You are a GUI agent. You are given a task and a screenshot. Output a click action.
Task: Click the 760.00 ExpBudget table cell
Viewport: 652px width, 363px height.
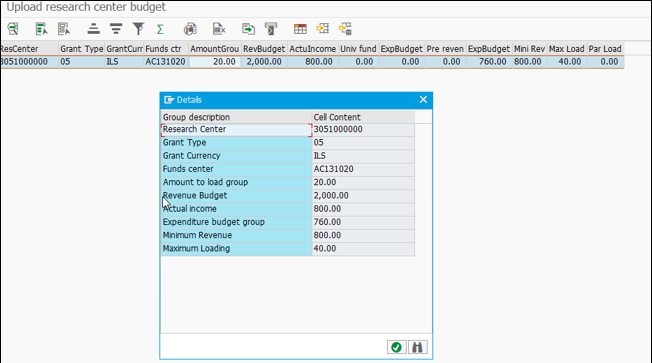coord(489,62)
